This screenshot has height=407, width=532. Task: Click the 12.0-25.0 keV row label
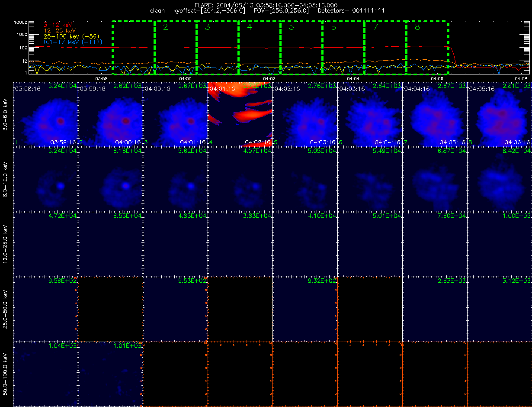5,244
